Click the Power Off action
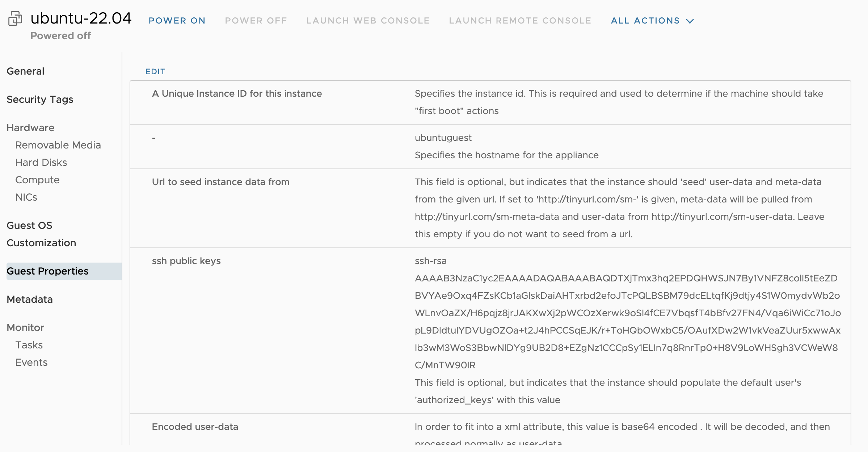868x452 pixels. click(256, 21)
